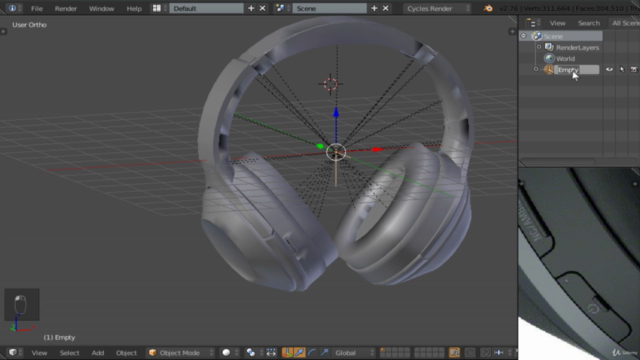Screen dimensions: 640x360
Task: Delete the Default screen layout
Action: tap(262, 8)
